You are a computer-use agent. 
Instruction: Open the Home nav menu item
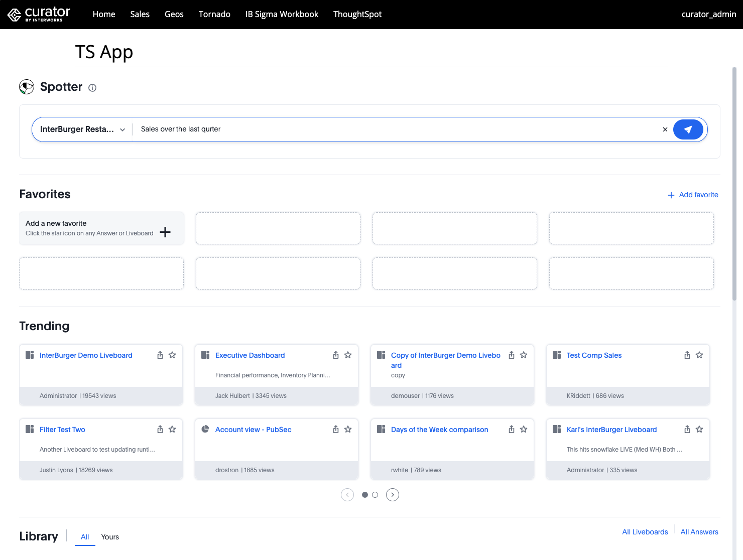[104, 14]
